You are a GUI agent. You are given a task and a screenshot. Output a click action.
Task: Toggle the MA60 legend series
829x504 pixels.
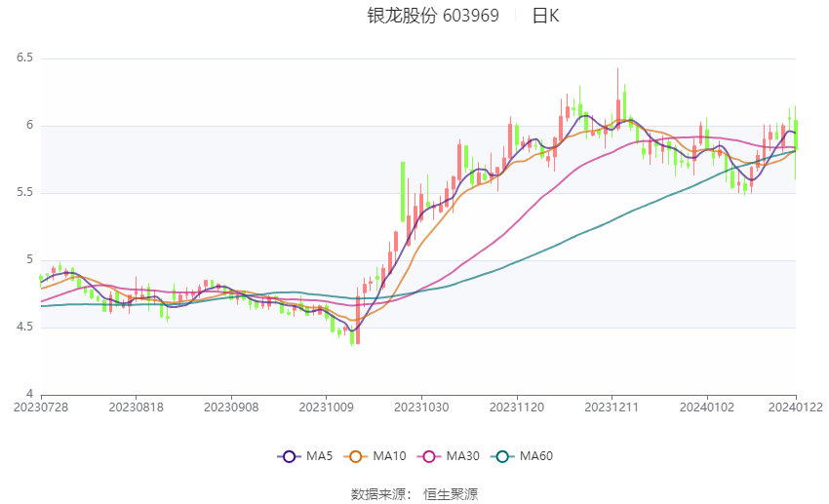(x=522, y=456)
